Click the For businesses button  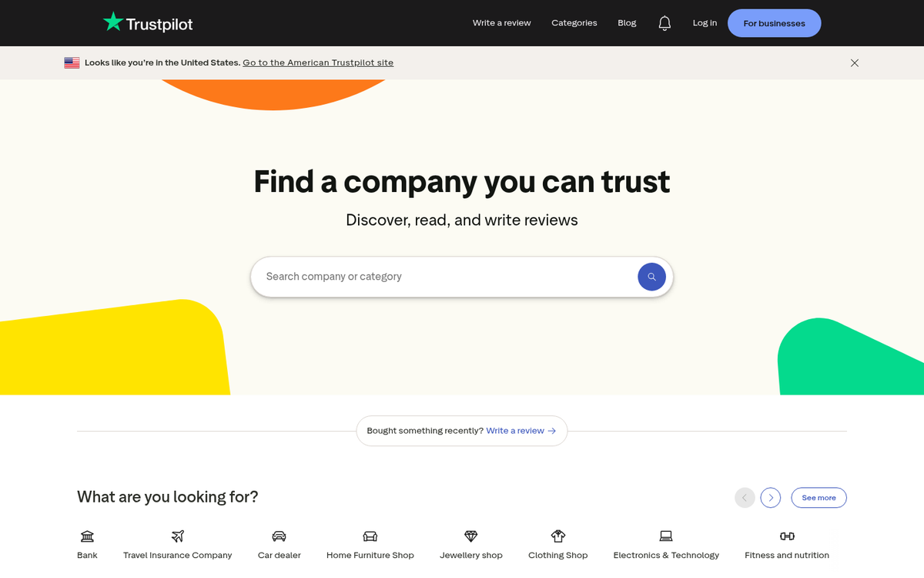[x=774, y=22]
